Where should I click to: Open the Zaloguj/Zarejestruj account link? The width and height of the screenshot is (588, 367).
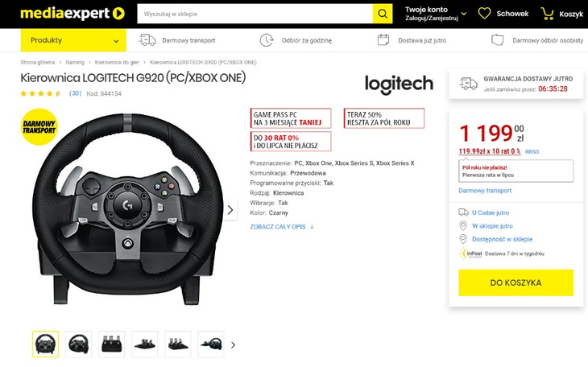431,18
